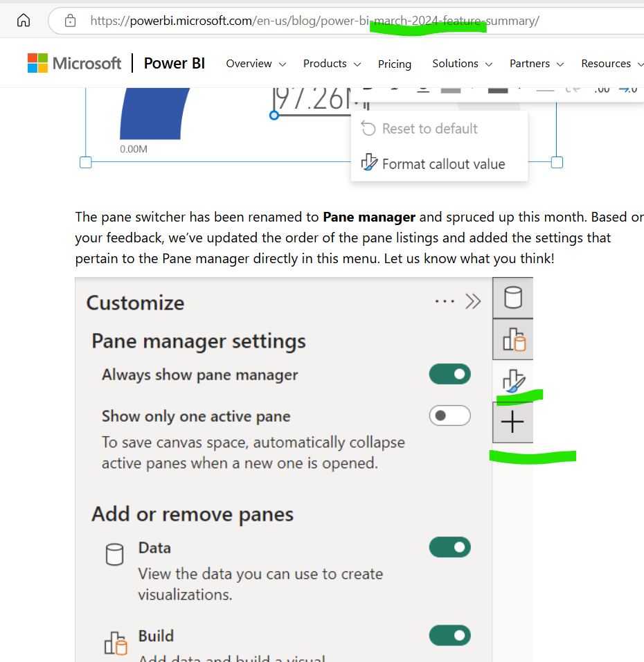644x662 pixels.
Task: Expand the Overview dropdown menu
Action: pyautogui.click(x=256, y=64)
